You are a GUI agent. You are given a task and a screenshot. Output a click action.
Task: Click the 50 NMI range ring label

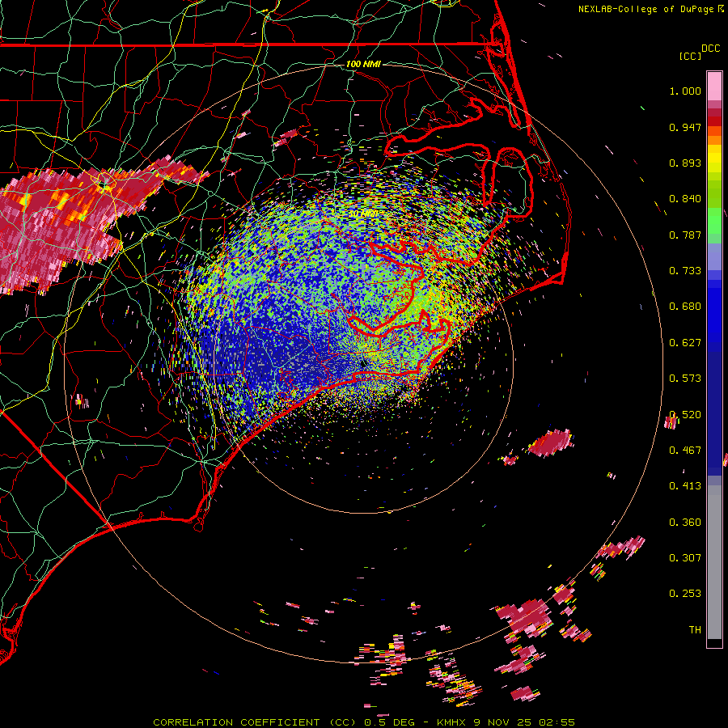pos(363,214)
